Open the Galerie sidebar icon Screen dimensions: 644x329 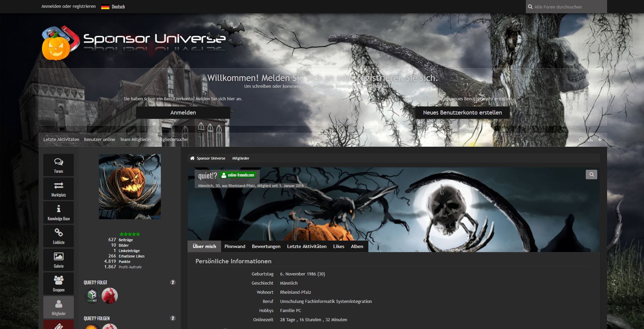click(x=59, y=260)
